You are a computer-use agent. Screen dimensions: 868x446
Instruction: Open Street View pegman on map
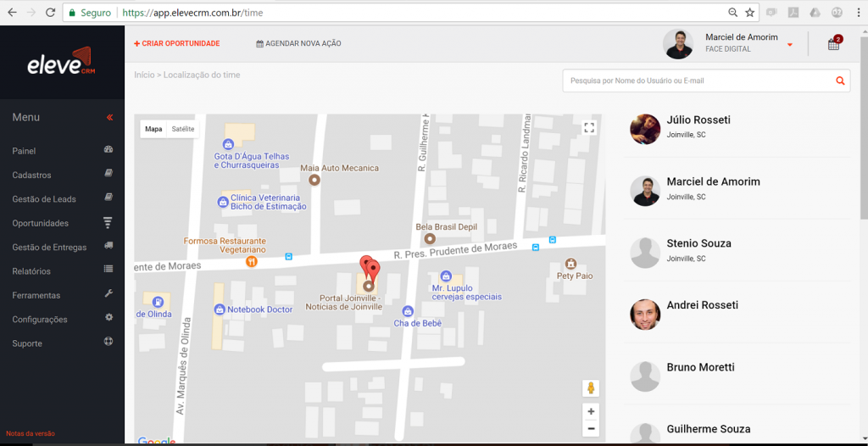coord(591,387)
